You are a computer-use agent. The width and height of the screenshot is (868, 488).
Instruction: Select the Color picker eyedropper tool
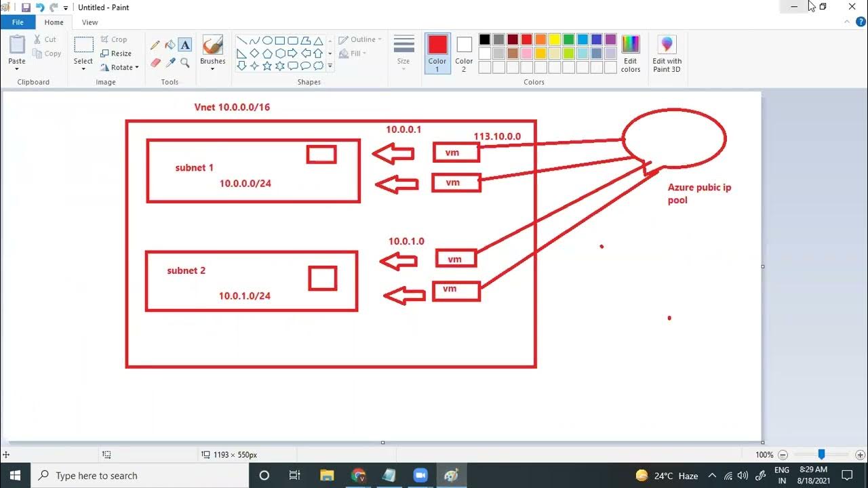tap(170, 62)
